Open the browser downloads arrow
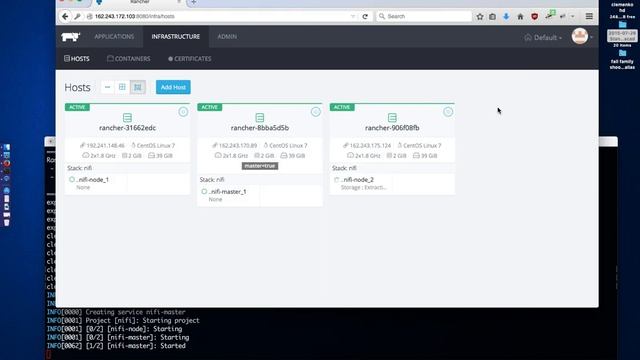This screenshot has width=640, height=360. pyautogui.click(x=506, y=16)
